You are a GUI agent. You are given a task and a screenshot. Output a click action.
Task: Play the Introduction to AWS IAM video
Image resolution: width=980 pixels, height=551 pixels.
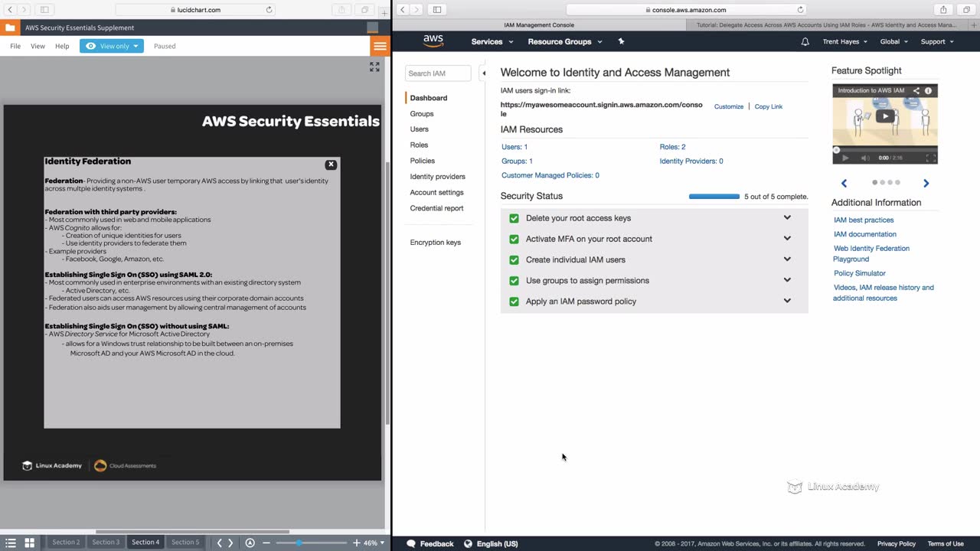click(x=885, y=116)
